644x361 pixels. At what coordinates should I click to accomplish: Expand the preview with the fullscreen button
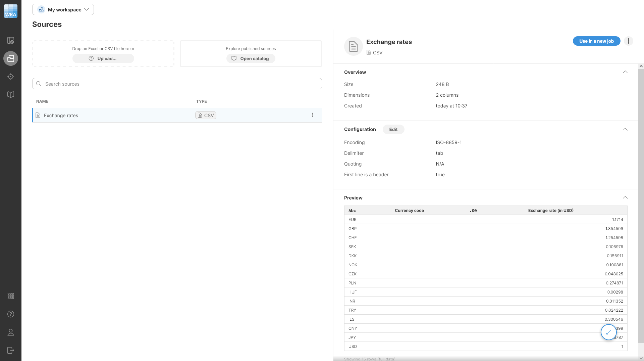coord(608,332)
